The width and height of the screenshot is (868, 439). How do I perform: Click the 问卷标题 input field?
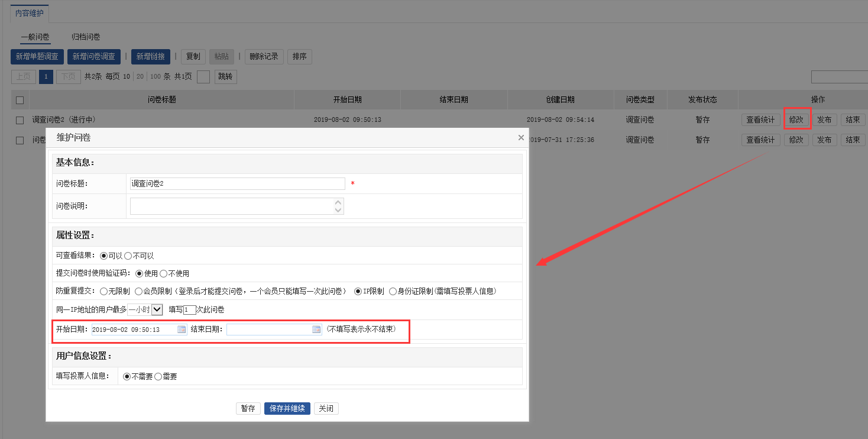[237, 183]
